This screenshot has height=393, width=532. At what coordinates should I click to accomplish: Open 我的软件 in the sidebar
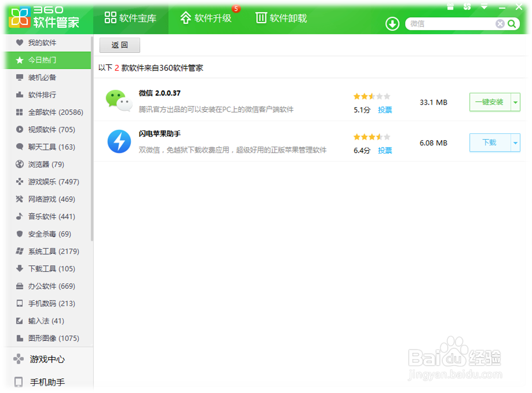point(47,43)
